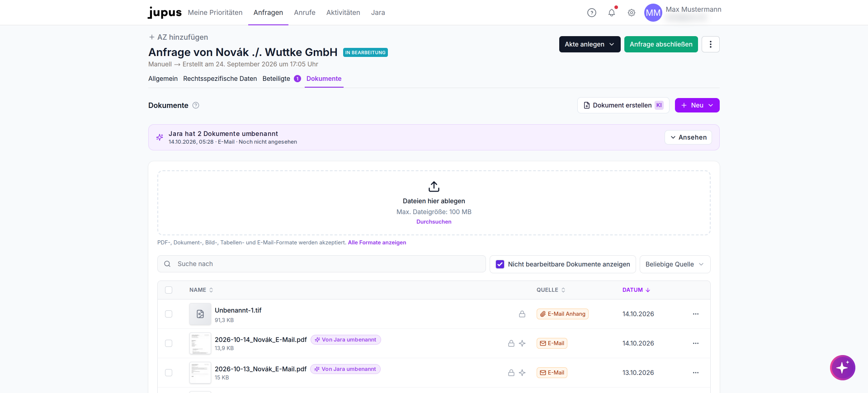The height and width of the screenshot is (393, 868).
Task: Open the three-dot menu for Unbenannt-1.tif
Action: click(x=696, y=314)
